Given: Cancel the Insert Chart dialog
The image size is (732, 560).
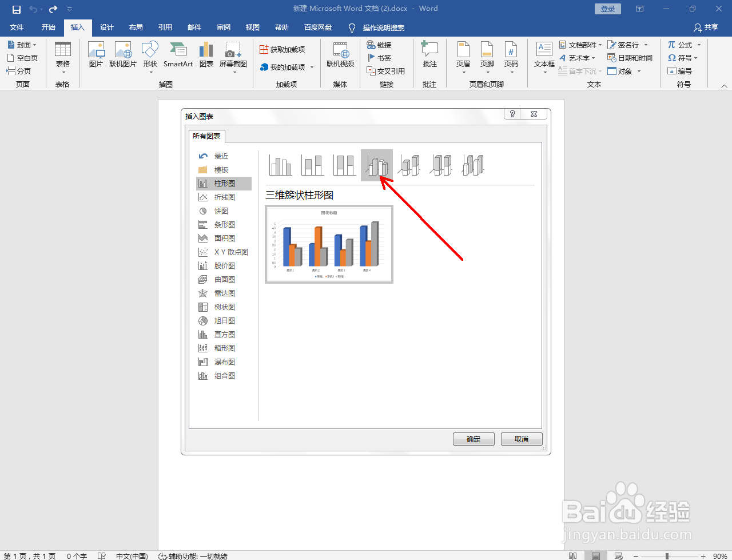Looking at the screenshot, I should coord(522,439).
